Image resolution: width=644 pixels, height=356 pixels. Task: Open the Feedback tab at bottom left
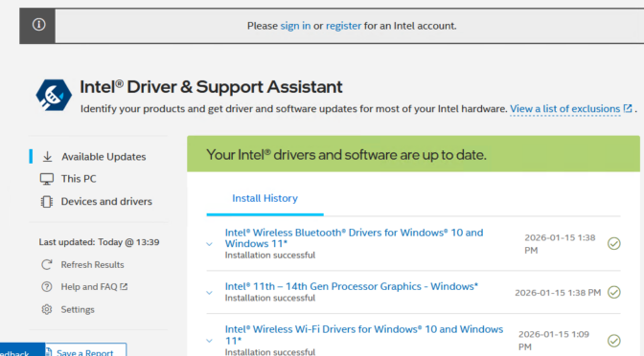tap(22, 350)
